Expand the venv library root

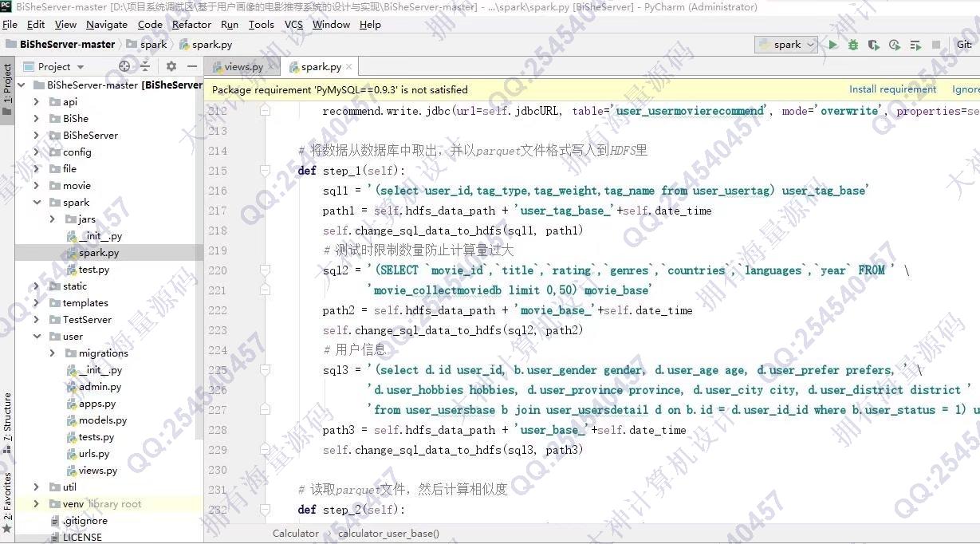click(x=37, y=504)
